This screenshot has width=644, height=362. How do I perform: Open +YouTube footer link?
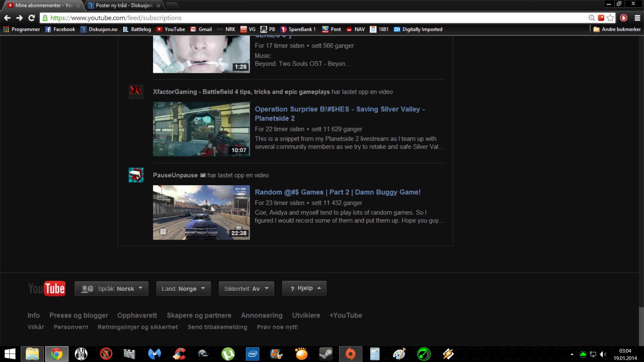coord(346,315)
